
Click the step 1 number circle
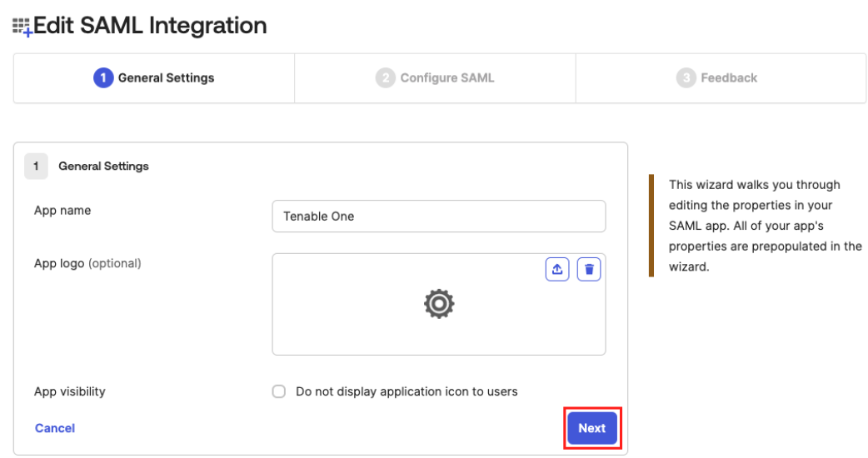pos(103,78)
